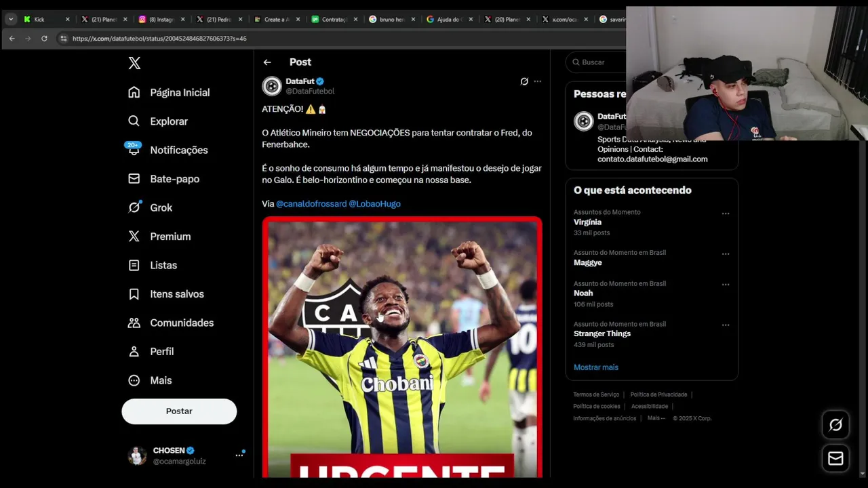The image size is (868, 488).
Task: Switch to the Ajuda do Google tab
Action: pyautogui.click(x=449, y=20)
